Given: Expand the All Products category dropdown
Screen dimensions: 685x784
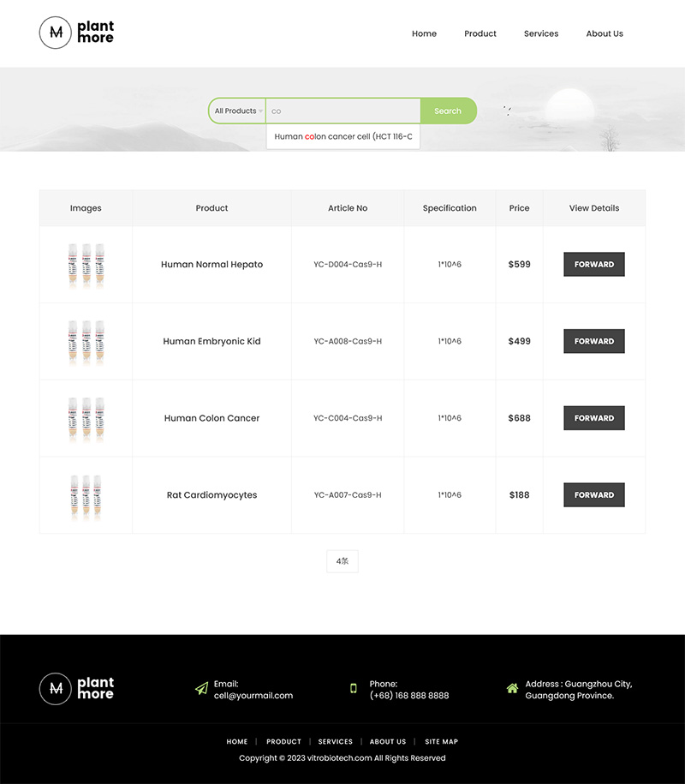Looking at the screenshot, I should click(238, 111).
